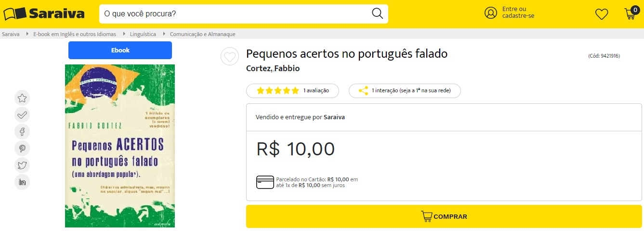This screenshot has height=239, width=644.
Task: Toggle the checkmark side icon
Action: coord(22,114)
